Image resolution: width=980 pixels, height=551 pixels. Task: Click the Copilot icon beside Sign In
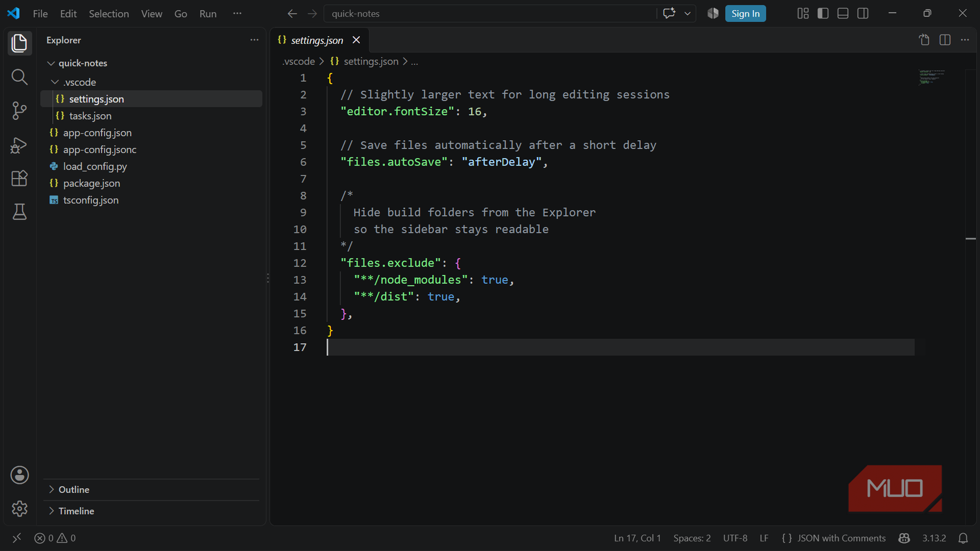(713, 13)
